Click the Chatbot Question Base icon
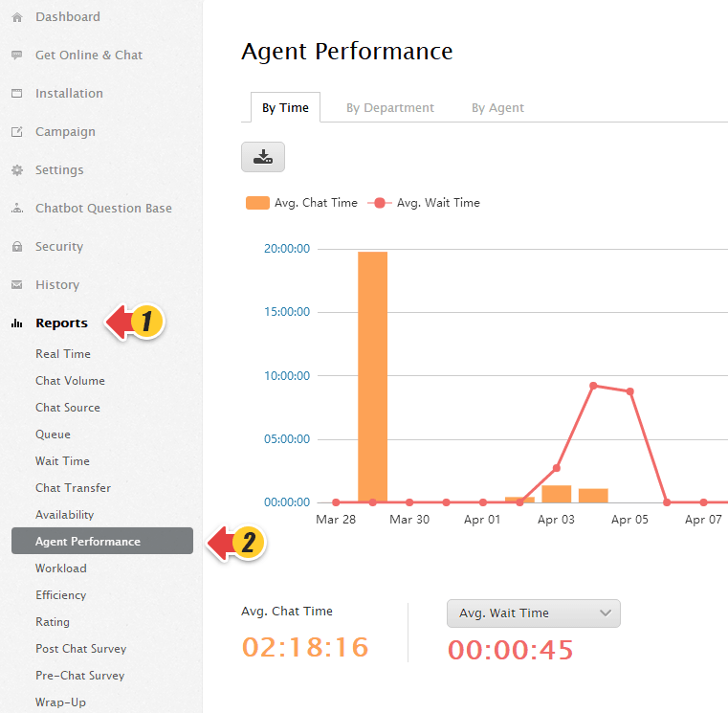The width and height of the screenshot is (728, 713). click(16, 209)
